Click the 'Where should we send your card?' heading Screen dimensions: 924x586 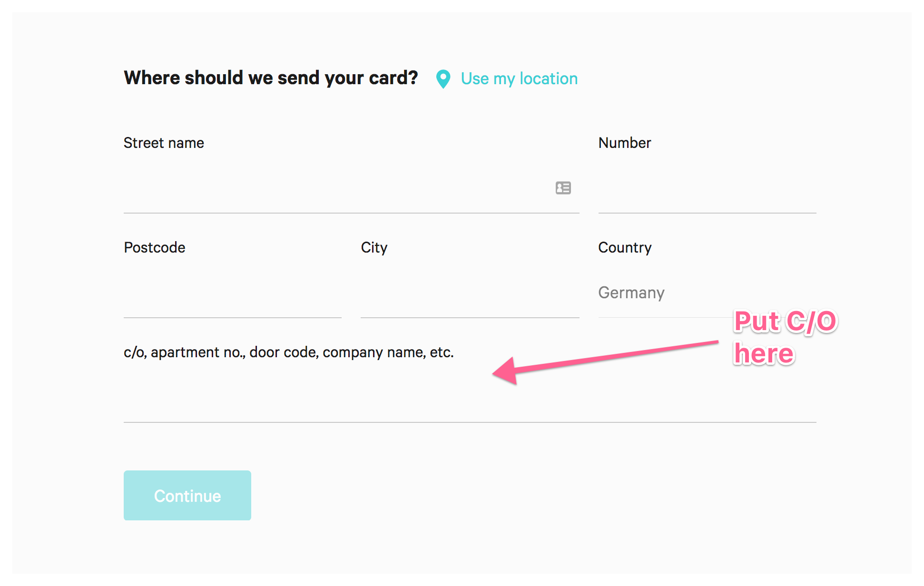271,78
